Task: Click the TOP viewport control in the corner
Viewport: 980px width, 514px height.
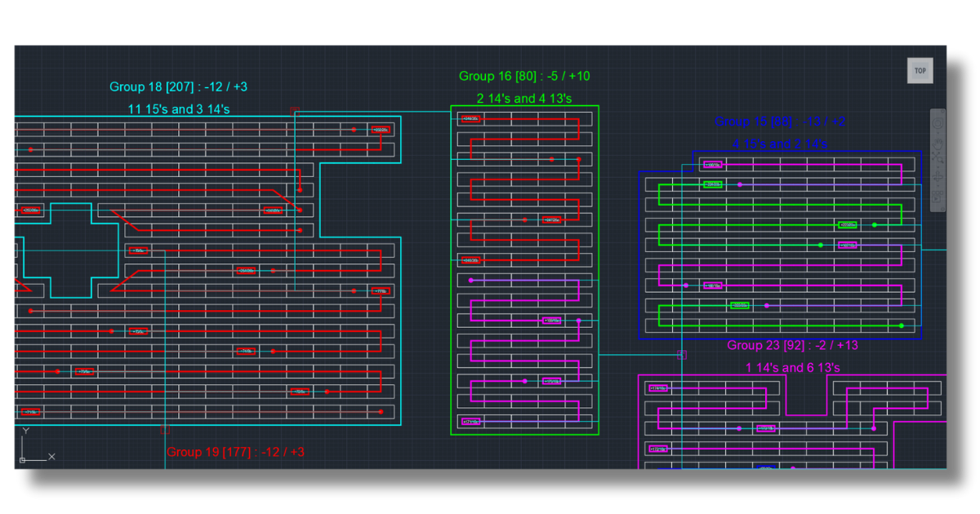Action: pos(920,70)
